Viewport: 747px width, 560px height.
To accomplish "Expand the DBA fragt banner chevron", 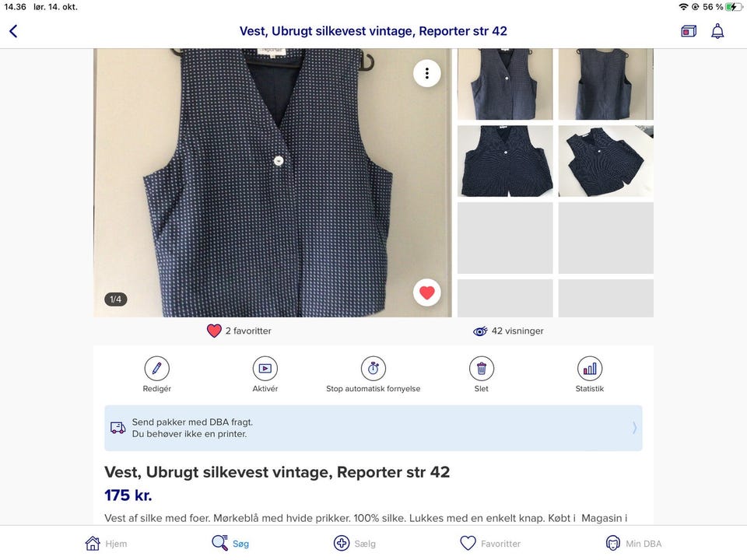I will [x=634, y=428].
